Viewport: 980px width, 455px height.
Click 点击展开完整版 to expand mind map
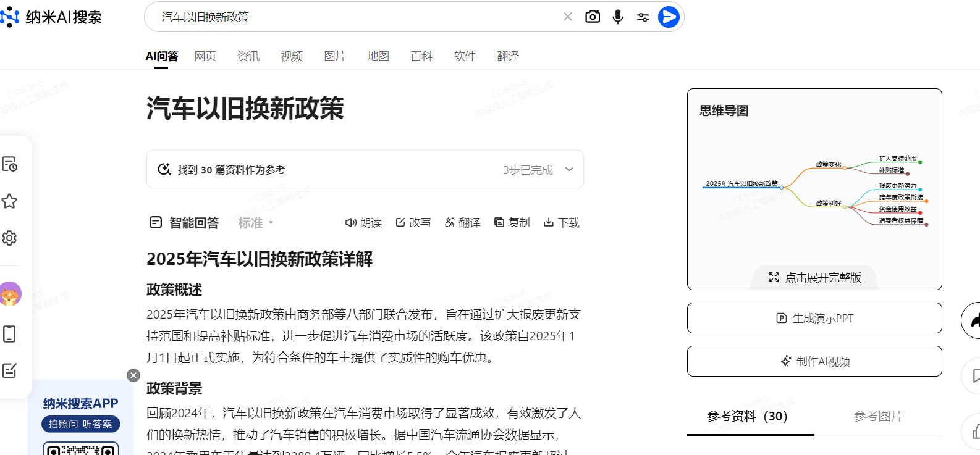tap(814, 277)
